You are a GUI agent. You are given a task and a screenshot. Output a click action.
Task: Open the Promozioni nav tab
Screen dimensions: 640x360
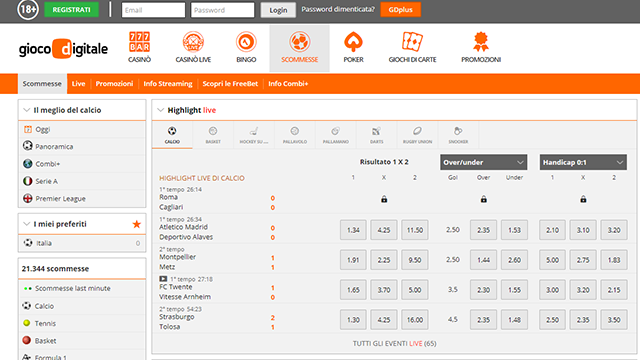114,84
